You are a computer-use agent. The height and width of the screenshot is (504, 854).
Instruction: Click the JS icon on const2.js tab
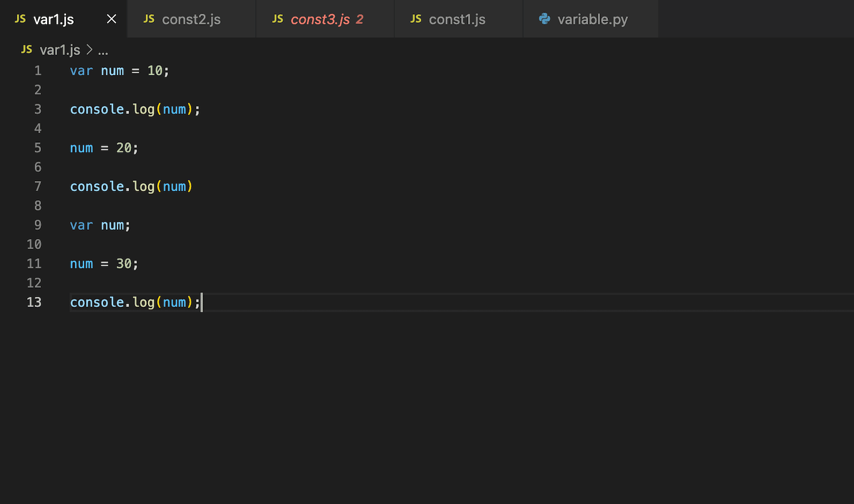(x=149, y=19)
